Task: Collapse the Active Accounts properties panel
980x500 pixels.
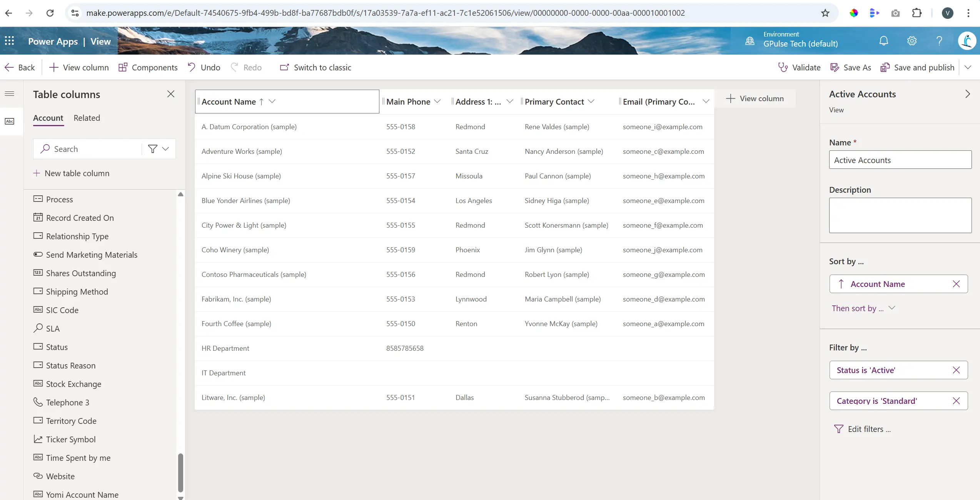Action: [968, 93]
